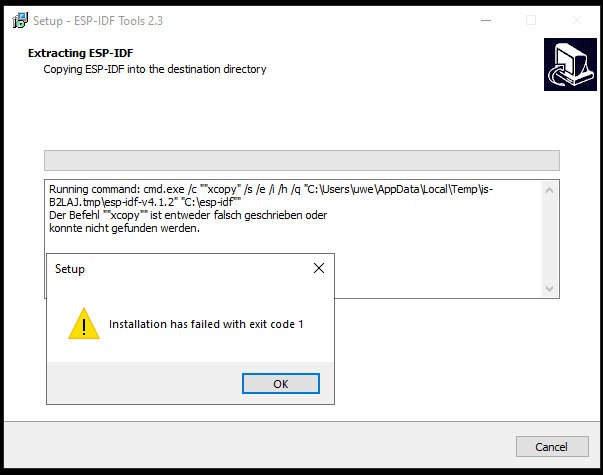
Task: Close the Setup error dialog with X
Action: [x=319, y=268]
